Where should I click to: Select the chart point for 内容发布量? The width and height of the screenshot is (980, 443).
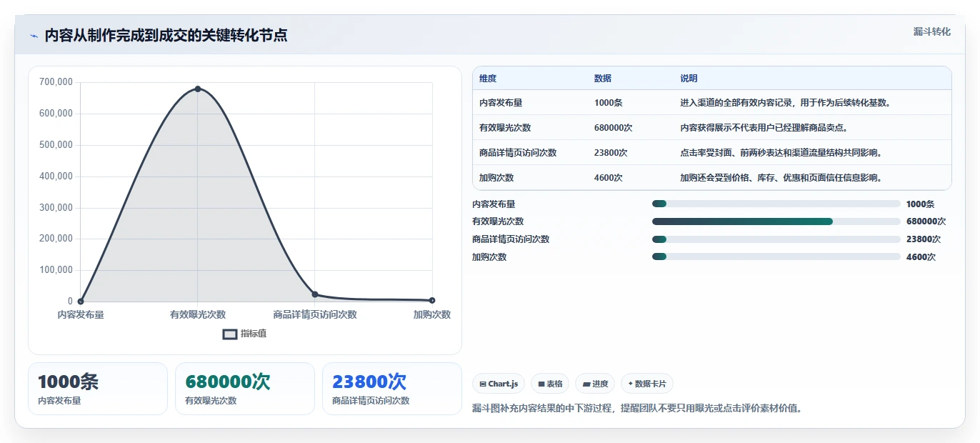click(81, 301)
